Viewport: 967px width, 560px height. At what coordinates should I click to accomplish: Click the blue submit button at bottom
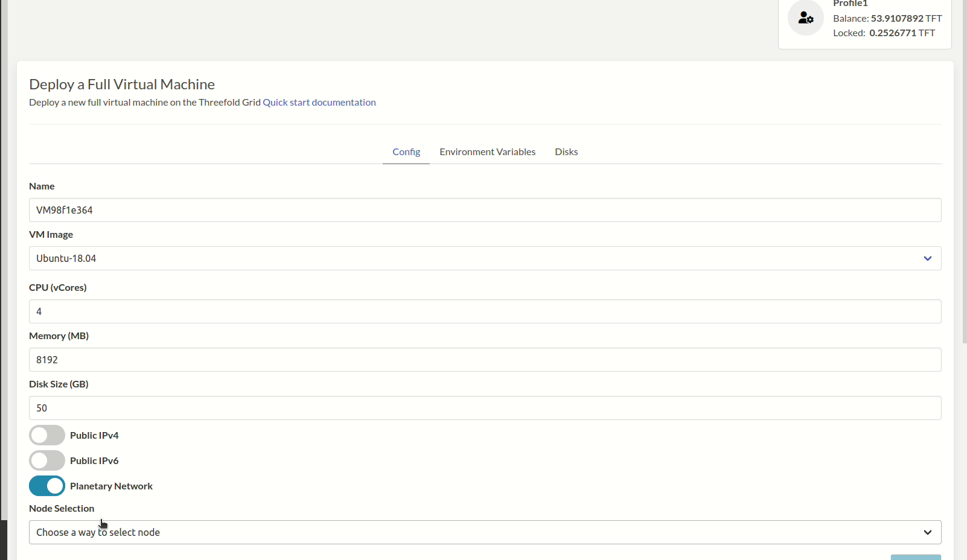point(916,557)
